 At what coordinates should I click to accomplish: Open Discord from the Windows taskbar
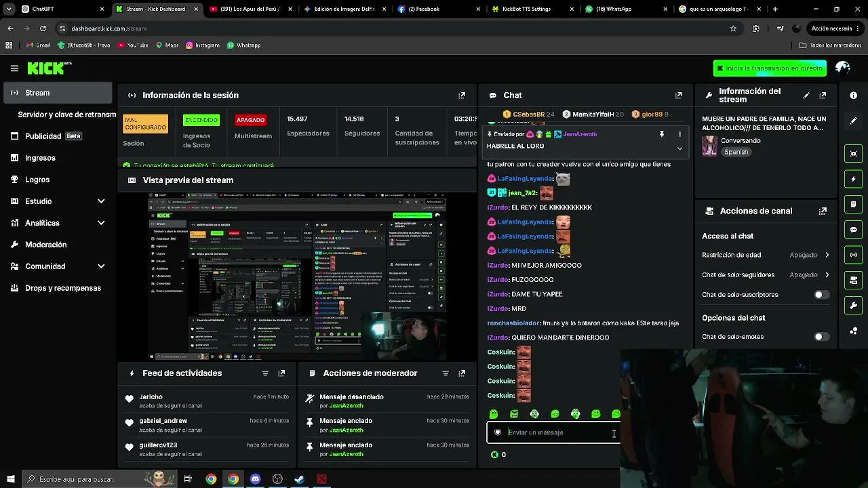[x=255, y=479]
